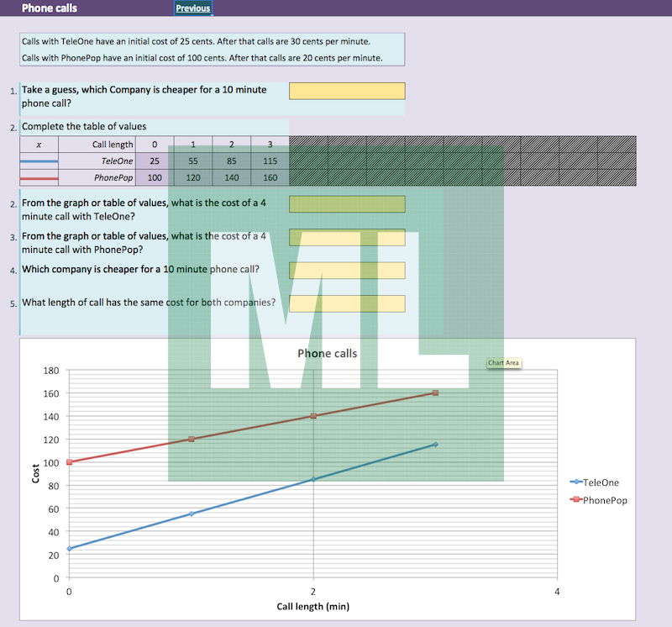This screenshot has height=627, width=672.
Task: Select the PhonePop table cell containing 100
Action: click(x=155, y=178)
